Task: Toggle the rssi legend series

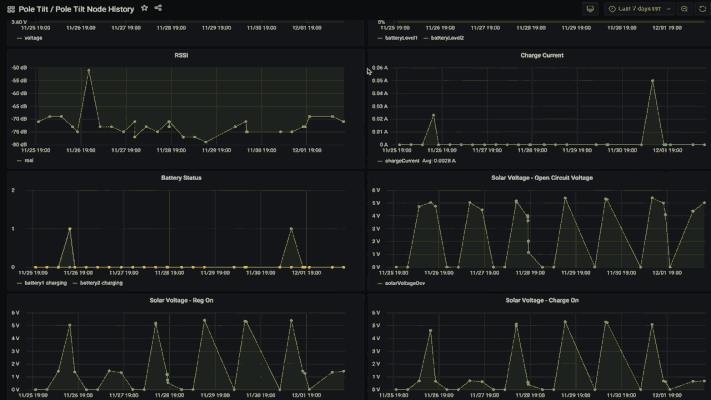Action: 29,161
